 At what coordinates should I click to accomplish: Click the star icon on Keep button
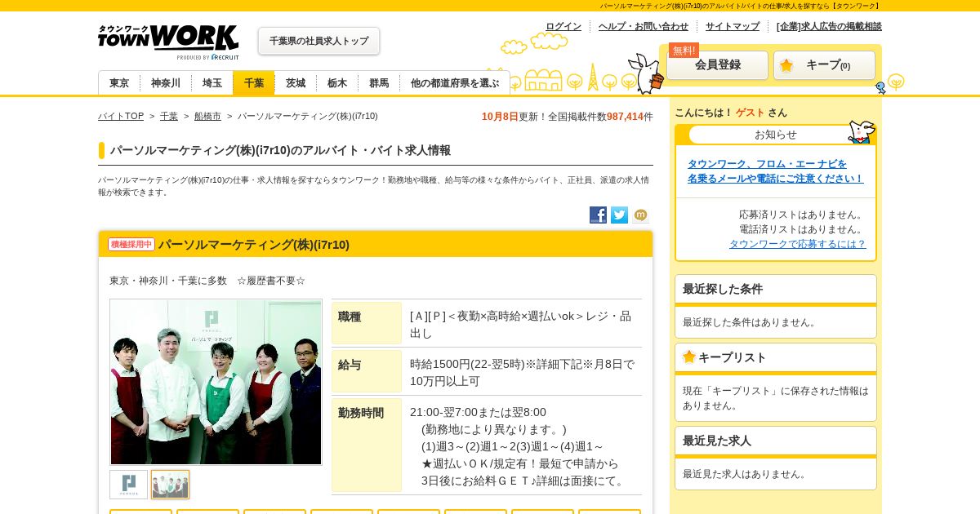[x=786, y=65]
